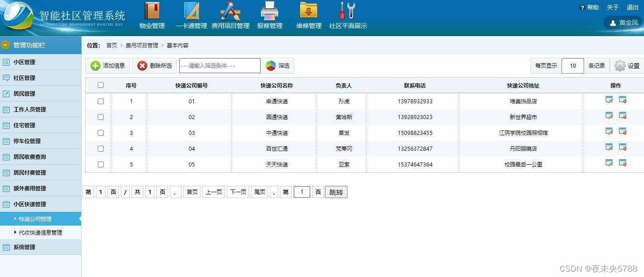Click the 快递公司名称 column header

(277, 85)
